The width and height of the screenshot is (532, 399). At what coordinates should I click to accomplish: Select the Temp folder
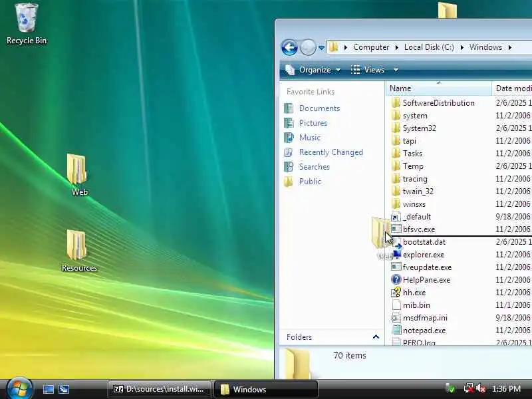(413, 166)
